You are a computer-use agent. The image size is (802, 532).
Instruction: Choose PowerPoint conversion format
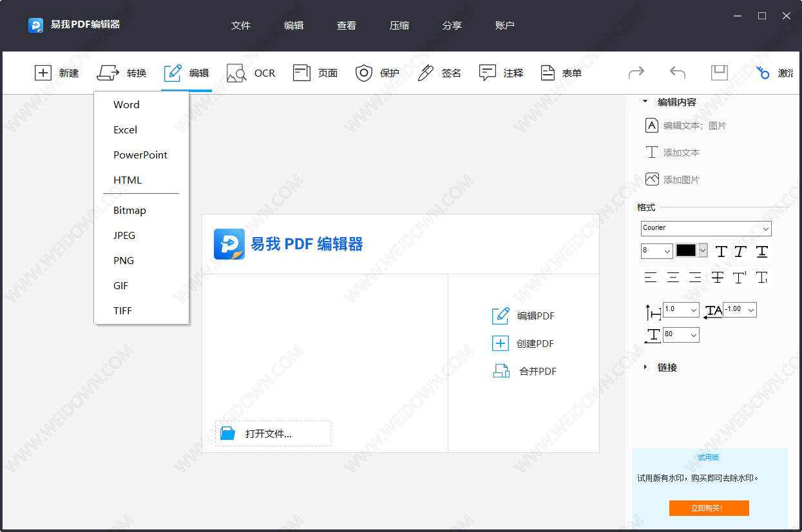[141, 155]
